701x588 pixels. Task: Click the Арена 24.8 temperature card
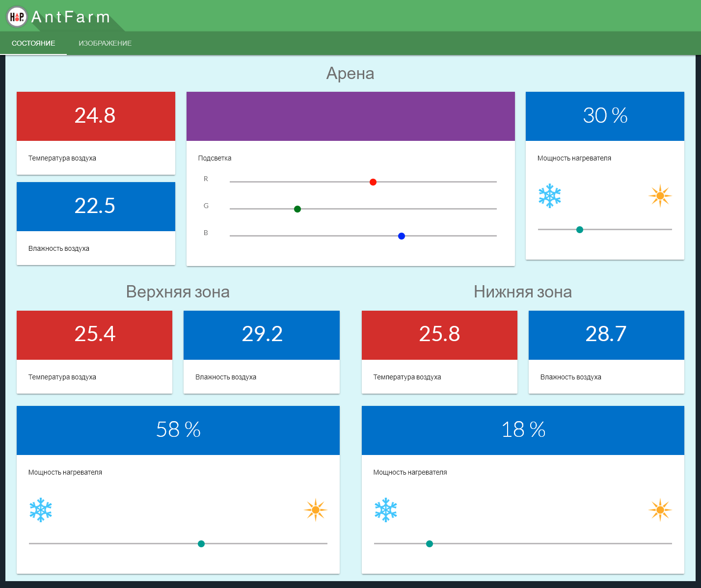coord(96,116)
